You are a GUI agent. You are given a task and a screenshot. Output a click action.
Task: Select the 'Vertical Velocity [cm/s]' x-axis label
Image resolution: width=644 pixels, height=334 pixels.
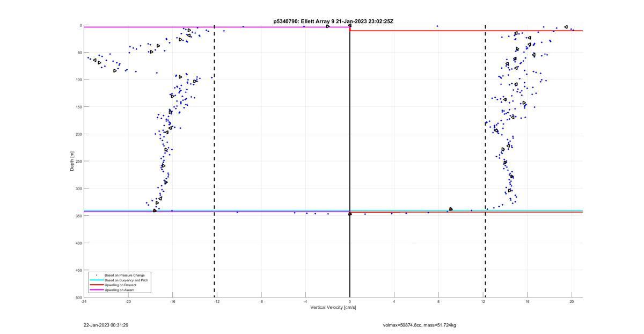pos(333,308)
